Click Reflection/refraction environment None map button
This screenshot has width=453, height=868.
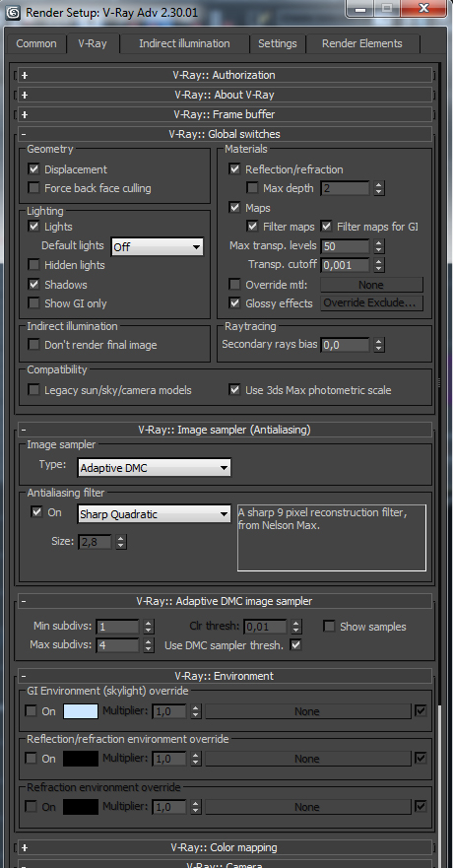click(x=308, y=759)
